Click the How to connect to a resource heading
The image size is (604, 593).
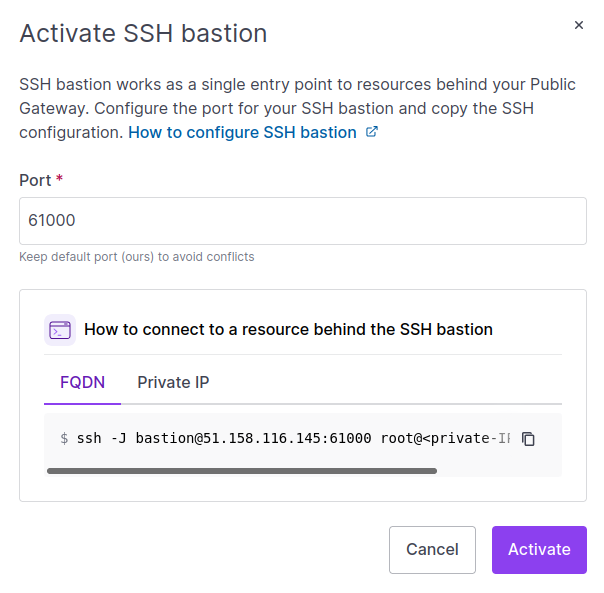(x=288, y=329)
